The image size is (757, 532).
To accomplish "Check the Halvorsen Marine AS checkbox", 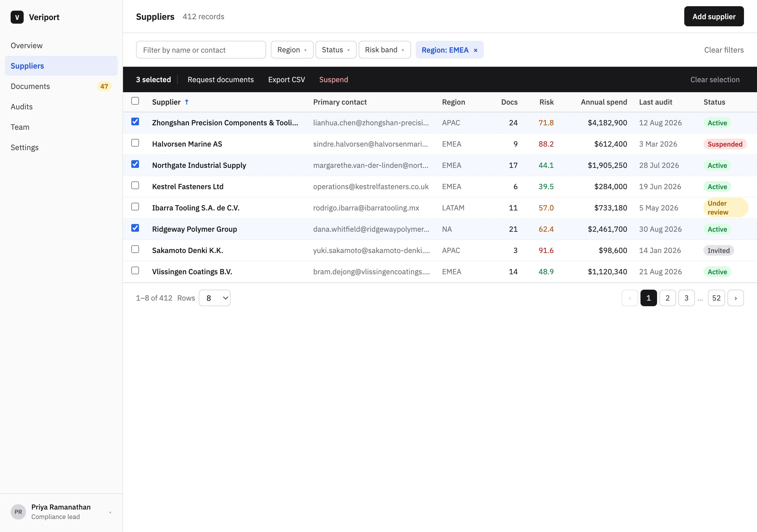I will tap(135, 143).
